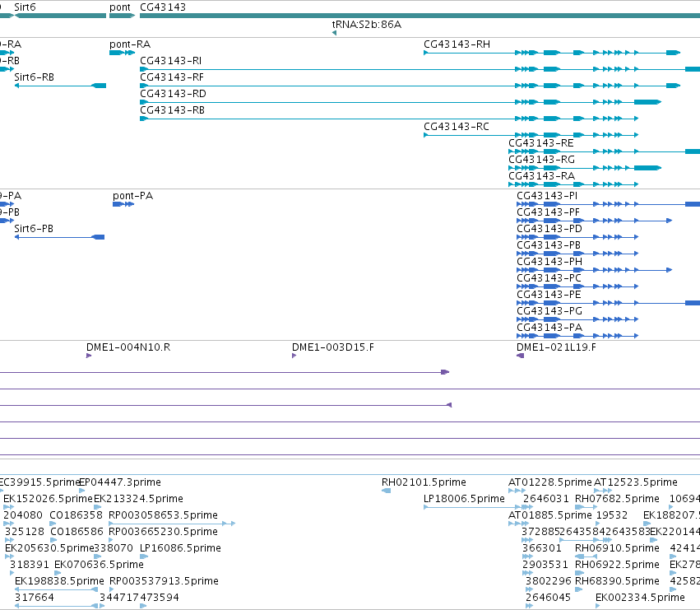Click protein label CG43143-PG
This screenshot has width=700, height=610.
(x=549, y=311)
